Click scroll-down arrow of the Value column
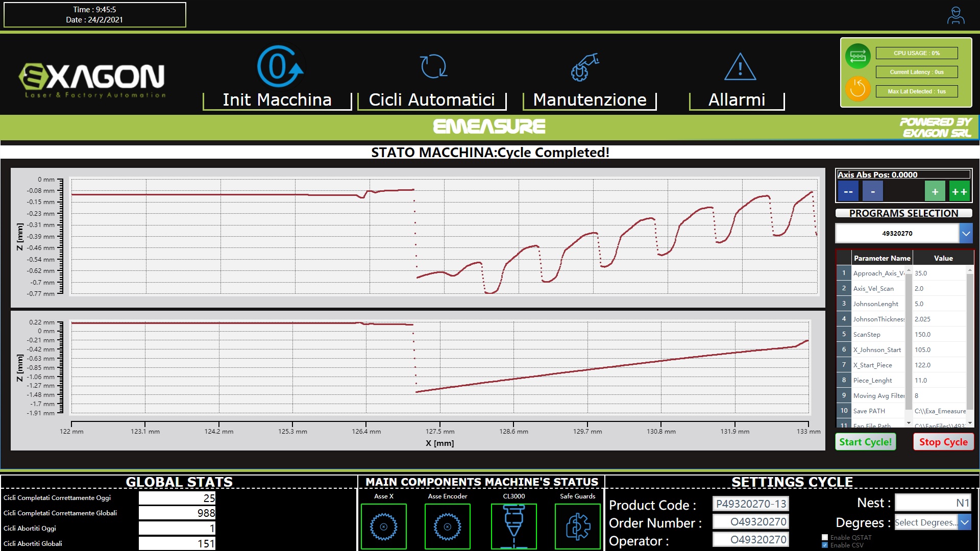980x551 pixels. (x=970, y=423)
